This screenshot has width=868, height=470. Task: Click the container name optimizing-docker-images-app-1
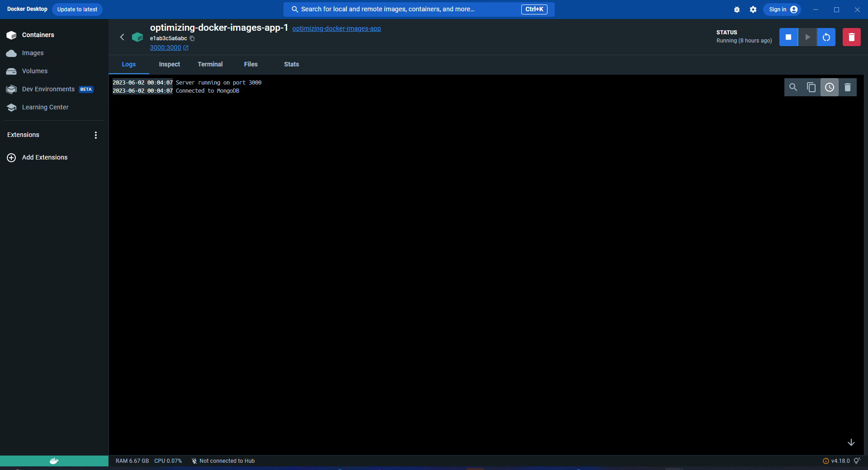click(219, 28)
